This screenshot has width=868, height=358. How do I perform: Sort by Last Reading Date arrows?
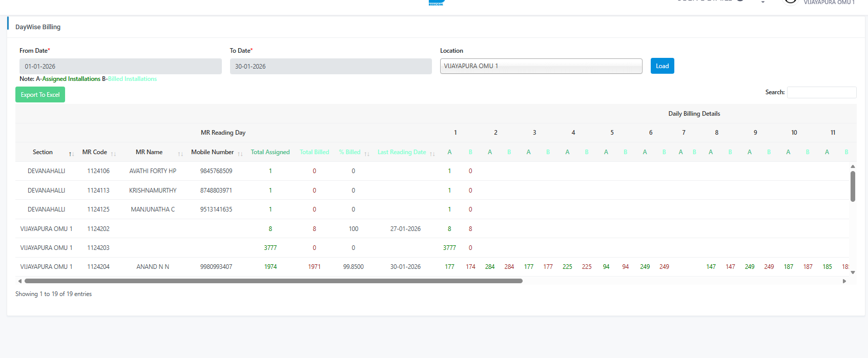point(432,154)
